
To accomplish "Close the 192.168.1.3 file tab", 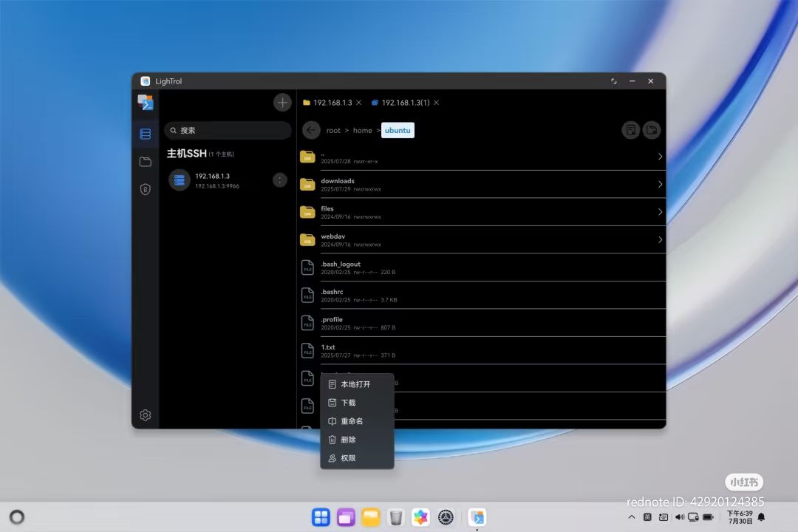I will tap(359, 103).
